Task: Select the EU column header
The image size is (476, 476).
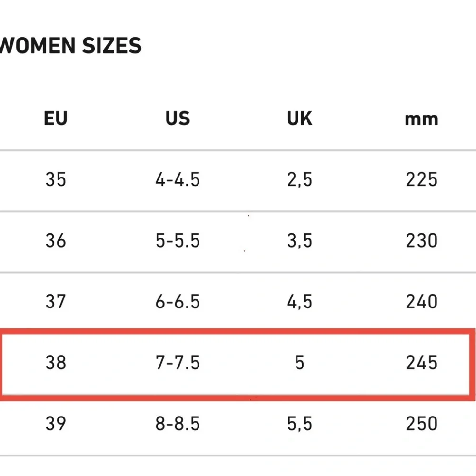Action: (x=56, y=119)
